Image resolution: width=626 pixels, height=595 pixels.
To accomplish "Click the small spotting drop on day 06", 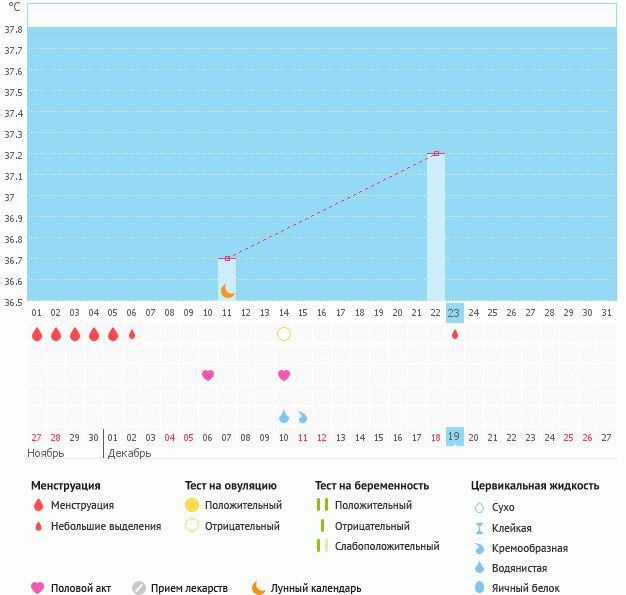I will click(132, 334).
